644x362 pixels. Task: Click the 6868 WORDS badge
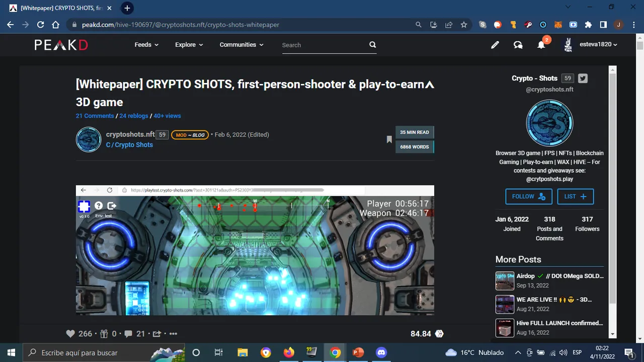(415, 147)
